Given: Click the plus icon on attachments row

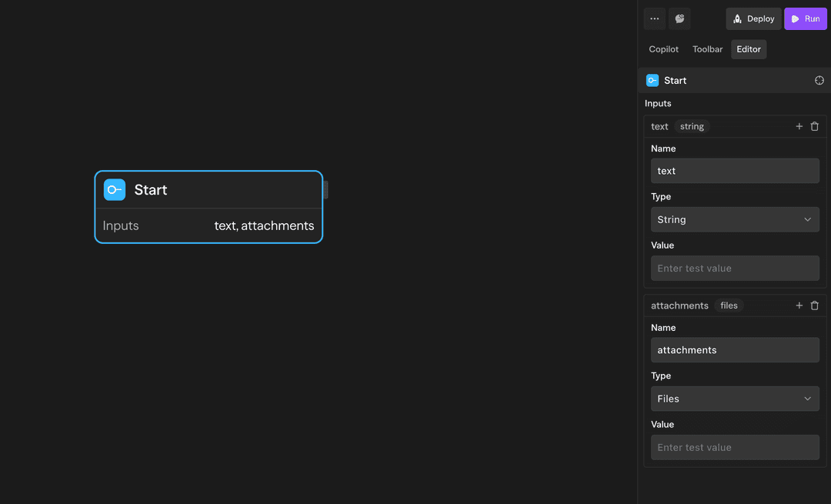Looking at the screenshot, I should [799, 305].
